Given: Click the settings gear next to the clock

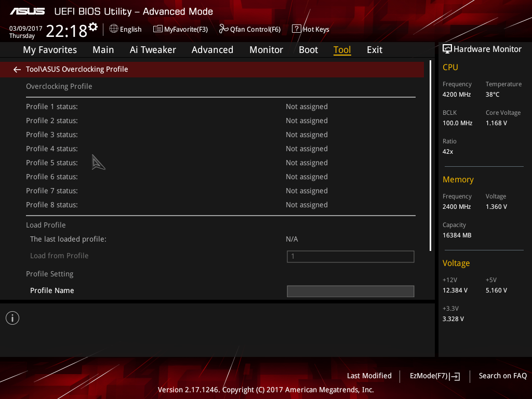Looking at the screenshot, I should [93, 27].
